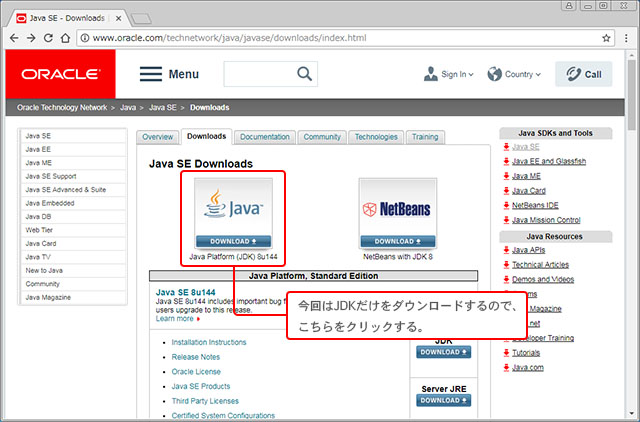Open the Release Notes link
Screen dimensions: 640x422
tap(196, 357)
